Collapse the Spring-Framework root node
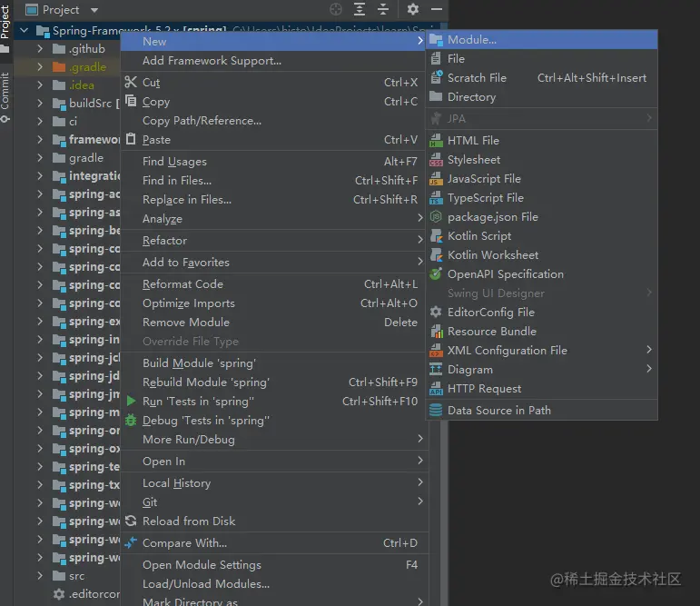This screenshot has height=606, width=700. (25, 30)
